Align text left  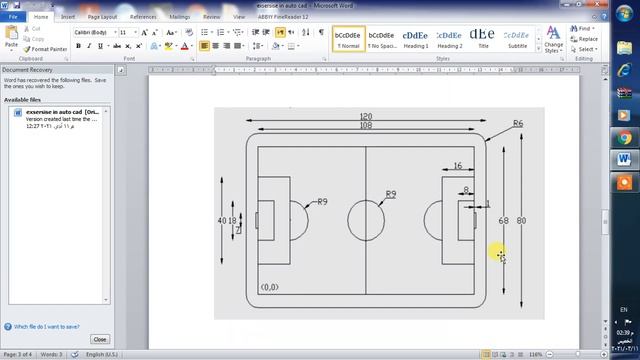point(204,46)
